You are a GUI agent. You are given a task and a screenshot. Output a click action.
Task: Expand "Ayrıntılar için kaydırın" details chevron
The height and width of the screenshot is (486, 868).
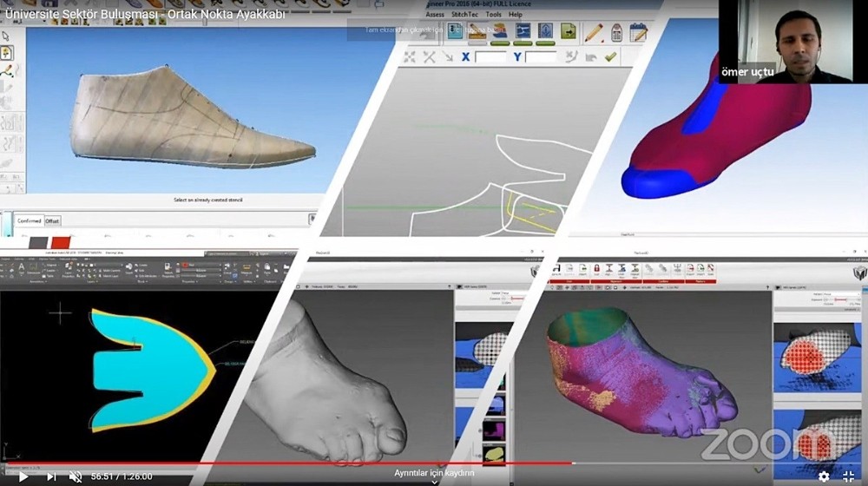pyautogui.click(x=434, y=482)
